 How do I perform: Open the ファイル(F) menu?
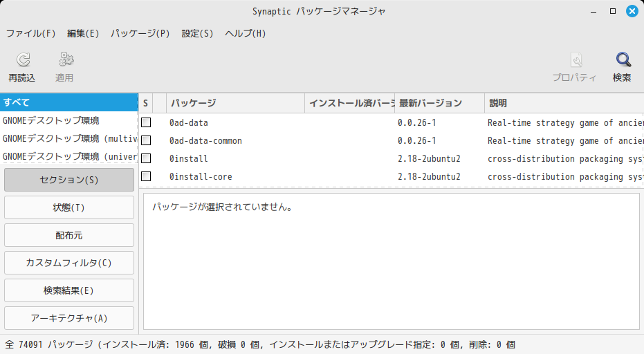tap(30, 33)
